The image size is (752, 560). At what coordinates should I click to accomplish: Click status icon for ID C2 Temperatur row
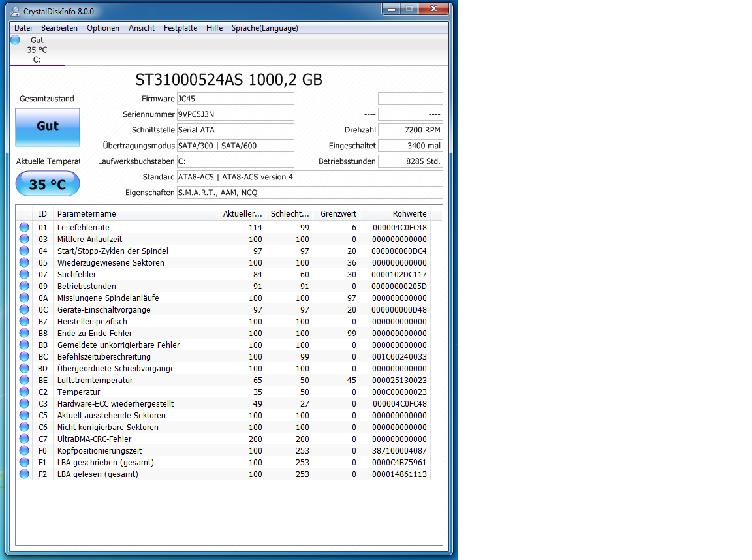[24, 392]
